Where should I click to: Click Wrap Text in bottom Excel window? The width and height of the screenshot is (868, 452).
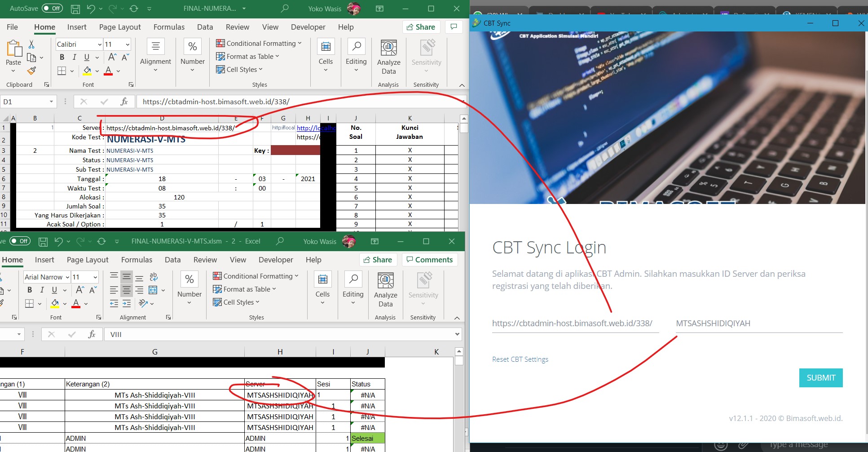(153, 277)
